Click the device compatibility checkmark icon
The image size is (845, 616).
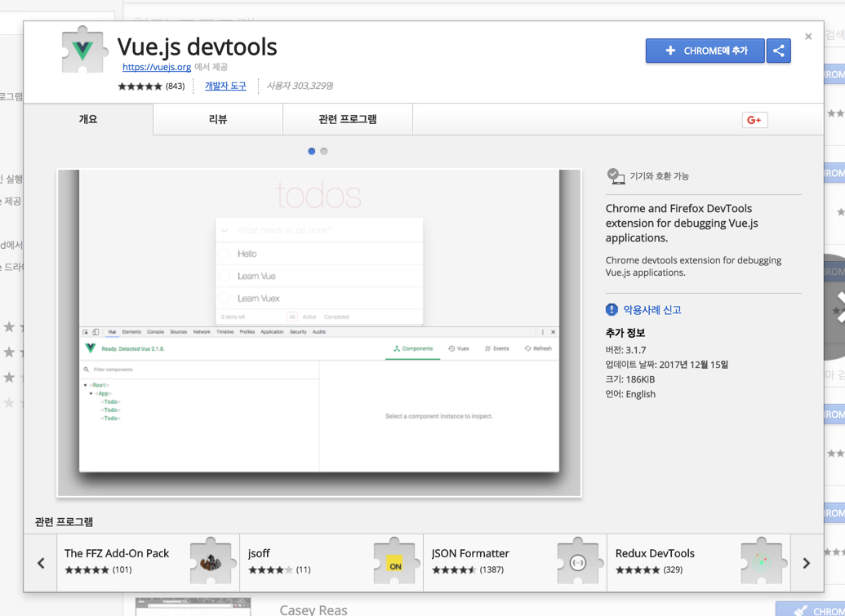(x=616, y=176)
